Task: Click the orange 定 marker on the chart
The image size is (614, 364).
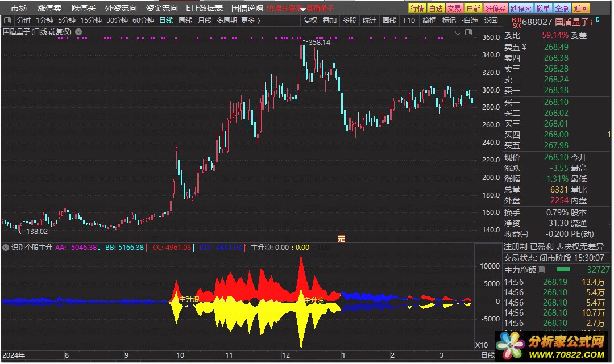Action: (341, 239)
